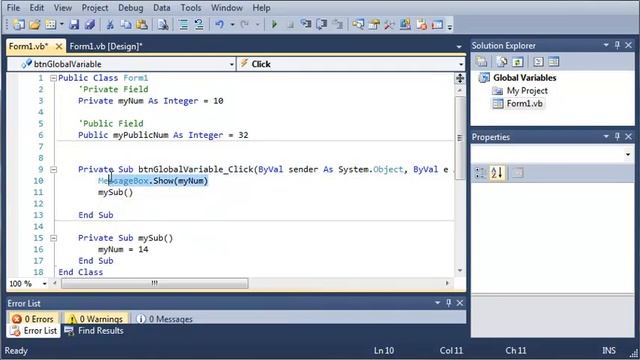Open the File menu
This screenshot has width=640, height=360.
[x=13, y=8]
